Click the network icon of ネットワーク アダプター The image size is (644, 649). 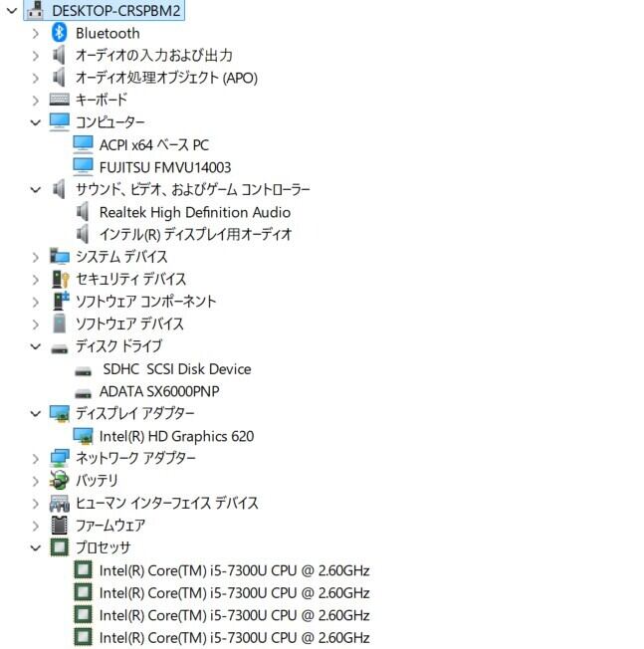pyautogui.click(x=59, y=458)
